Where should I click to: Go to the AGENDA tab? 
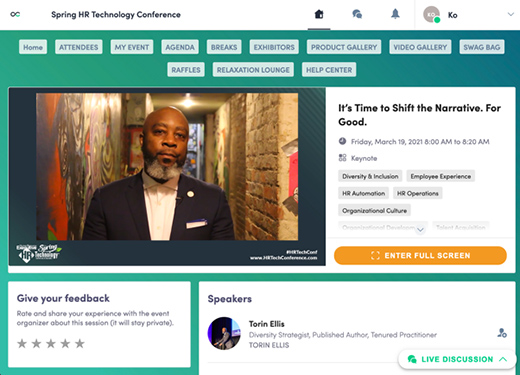(x=180, y=47)
